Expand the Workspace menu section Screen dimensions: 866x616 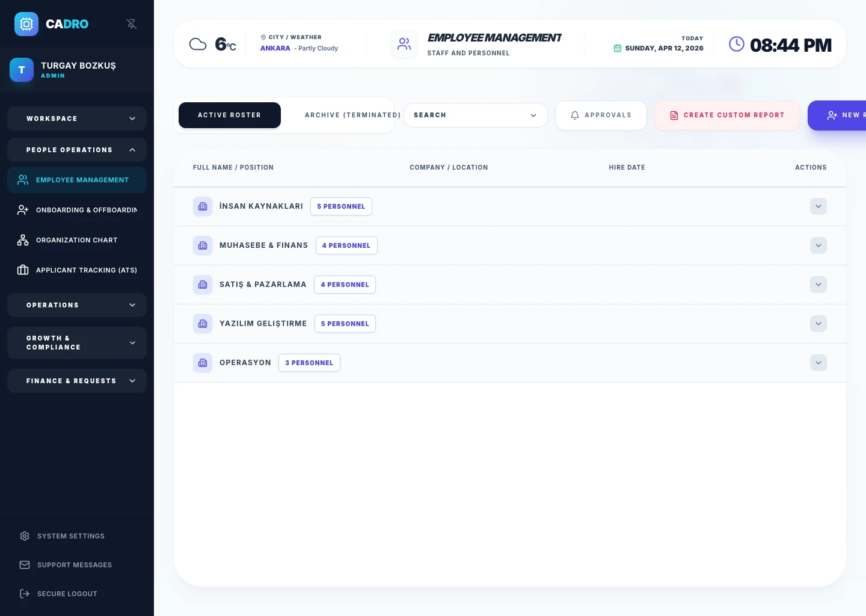tap(77, 119)
